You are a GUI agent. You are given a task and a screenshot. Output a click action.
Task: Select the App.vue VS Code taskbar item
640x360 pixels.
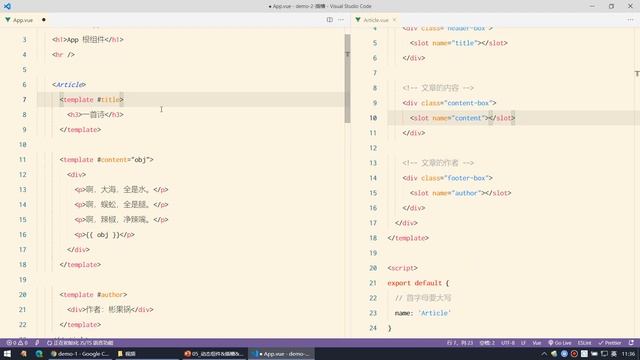coord(281,354)
